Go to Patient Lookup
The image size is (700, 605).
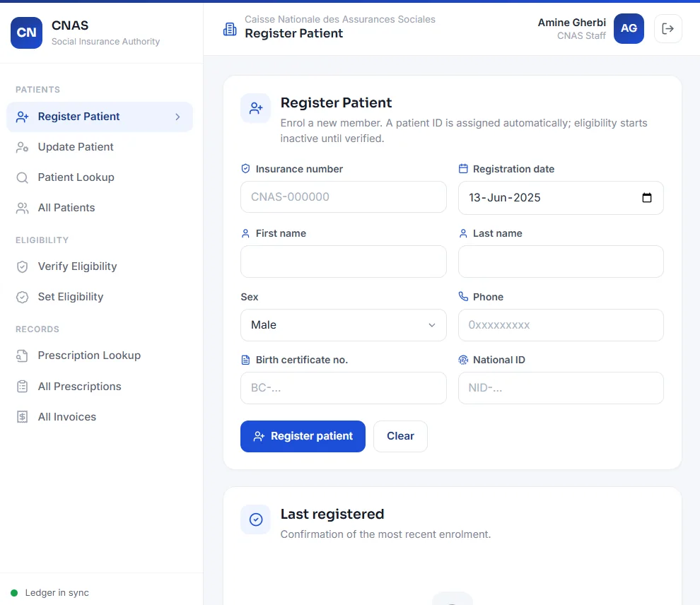100,177
